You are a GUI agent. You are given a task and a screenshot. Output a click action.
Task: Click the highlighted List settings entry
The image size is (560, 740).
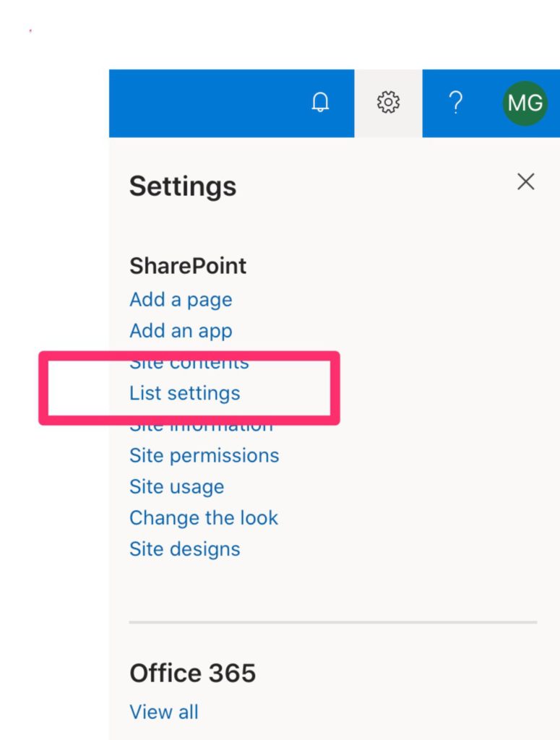(184, 393)
